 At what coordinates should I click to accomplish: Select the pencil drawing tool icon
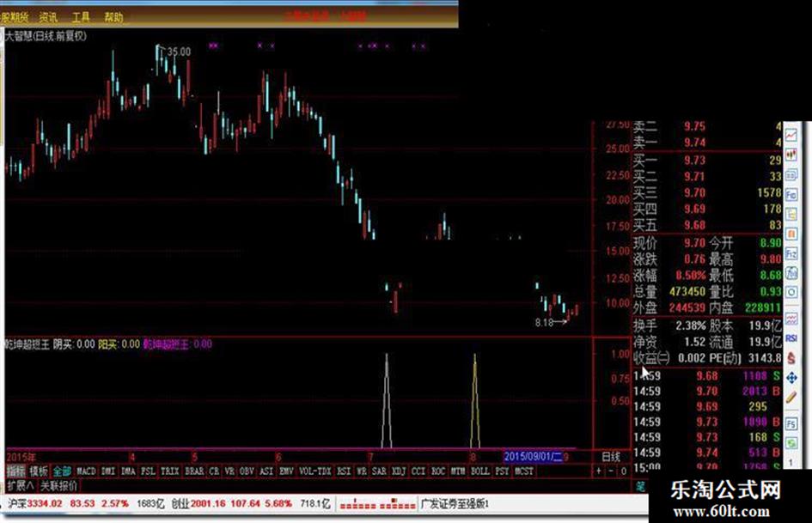tap(791, 398)
